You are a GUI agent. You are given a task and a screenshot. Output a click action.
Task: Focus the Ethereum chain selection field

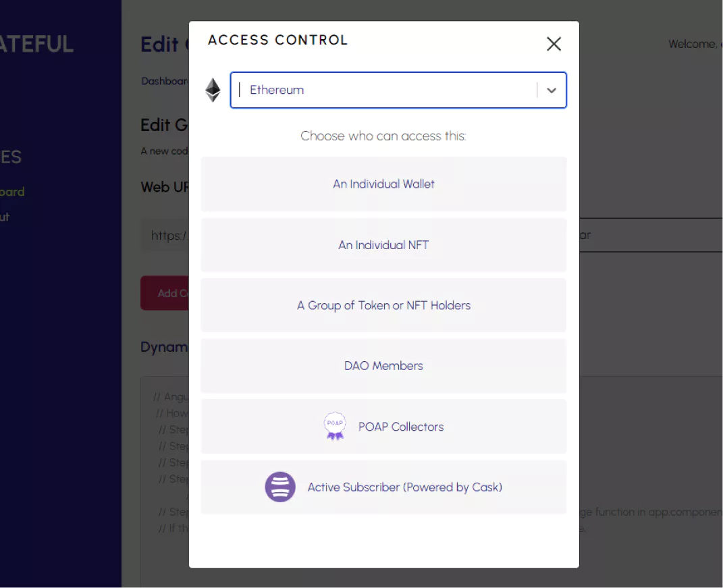[398, 90]
